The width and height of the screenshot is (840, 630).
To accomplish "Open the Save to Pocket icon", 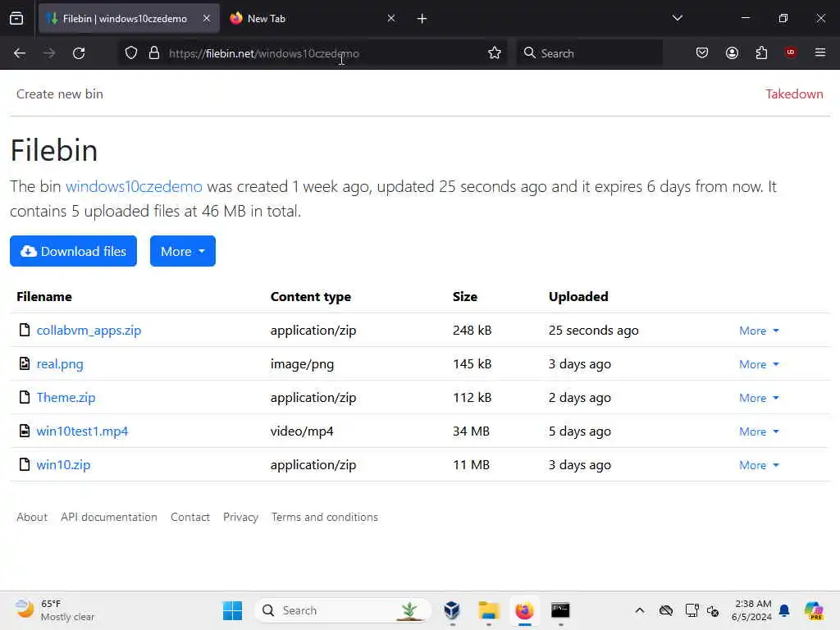I will tap(702, 53).
